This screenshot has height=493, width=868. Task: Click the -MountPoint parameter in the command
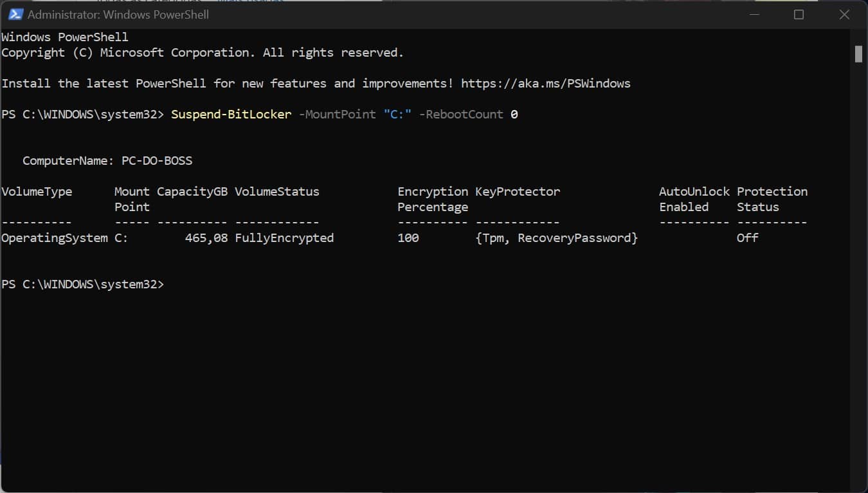(x=337, y=115)
